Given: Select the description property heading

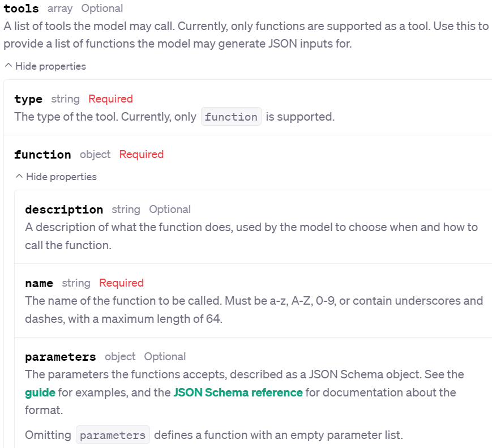Looking at the screenshot, I should pos(64,210).
